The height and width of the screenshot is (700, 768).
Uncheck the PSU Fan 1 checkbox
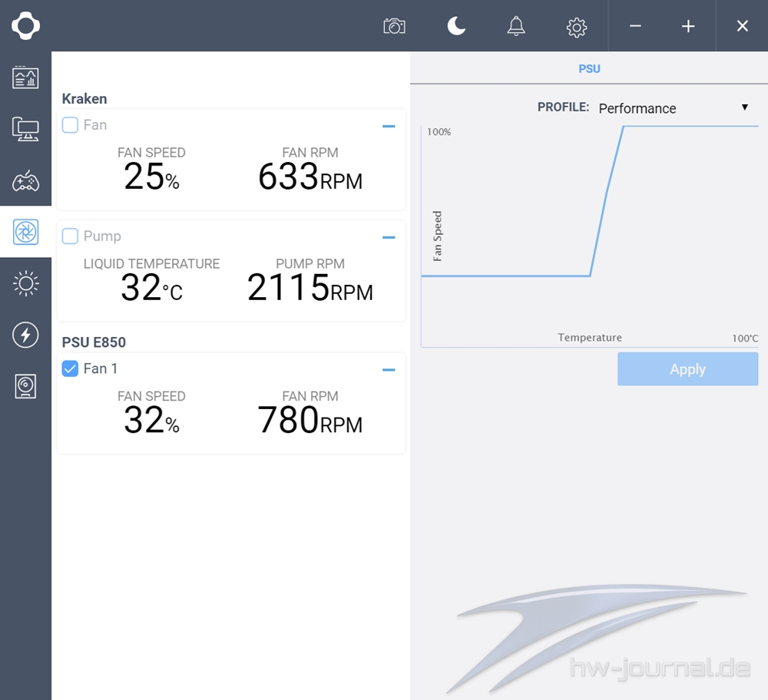pos(70,368)
